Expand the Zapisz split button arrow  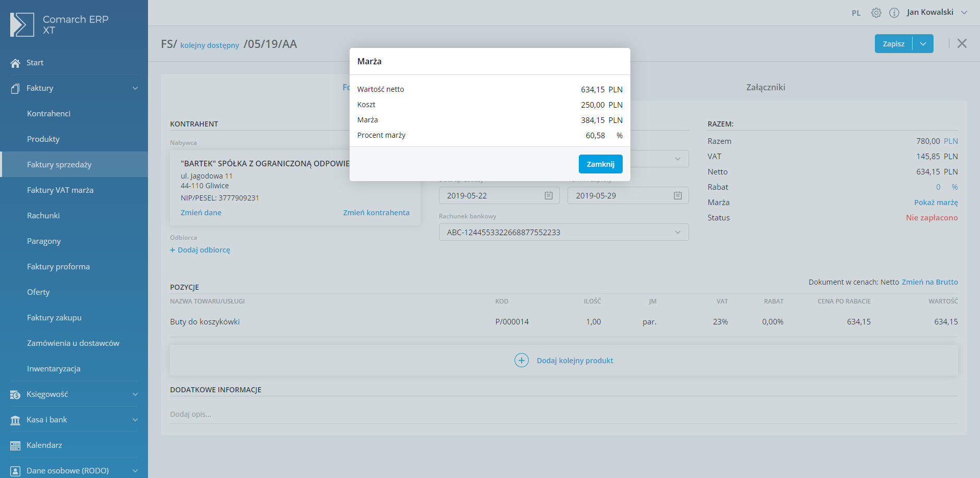pos(923,44)
